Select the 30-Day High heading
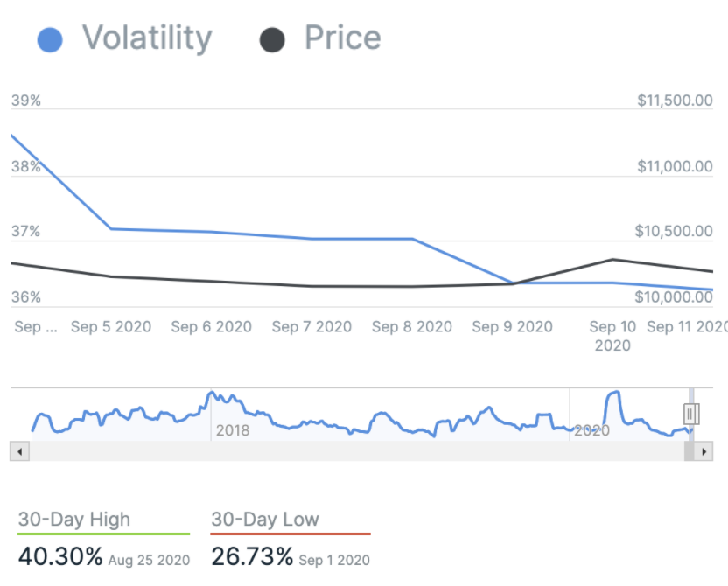This screenshot has width=728, height=586. pos(74,520)
